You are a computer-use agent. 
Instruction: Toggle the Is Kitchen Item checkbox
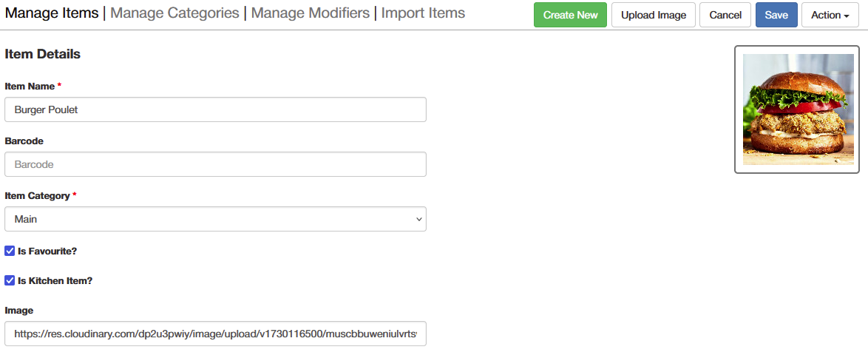10,280
